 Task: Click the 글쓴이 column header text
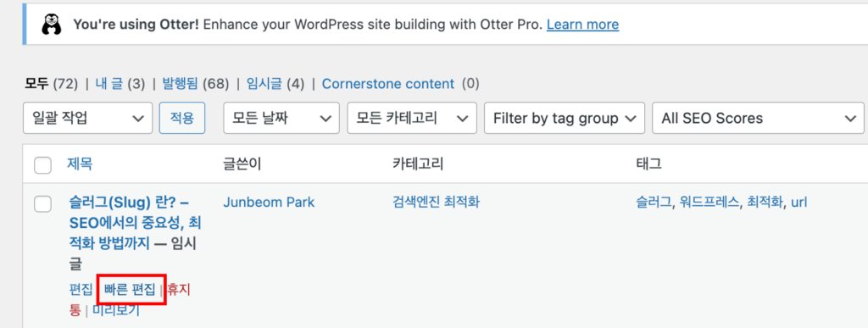pos(242,164)
